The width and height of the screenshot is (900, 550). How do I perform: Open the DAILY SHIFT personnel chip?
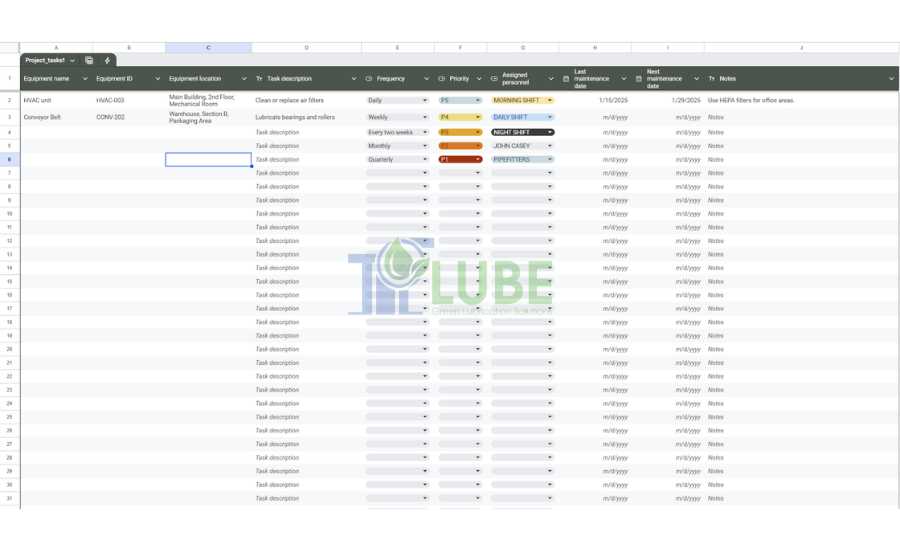[522, 117]
